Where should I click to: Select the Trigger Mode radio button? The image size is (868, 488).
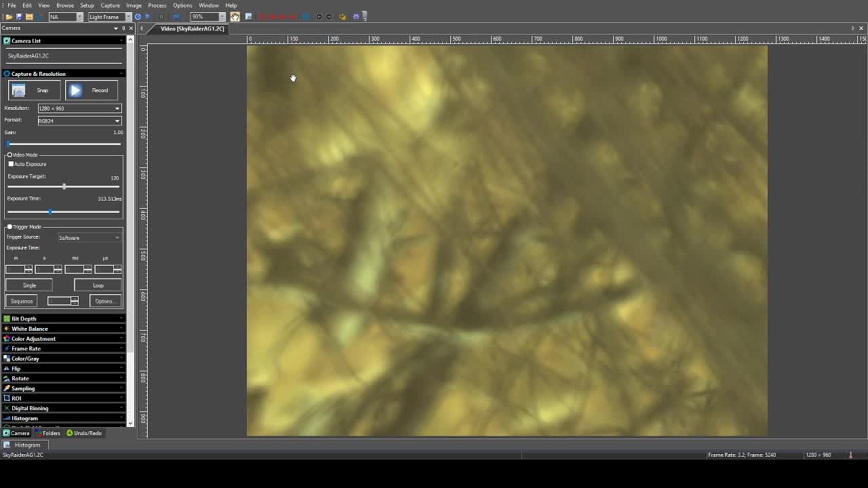pyautogui.click(x=9, y=227)
